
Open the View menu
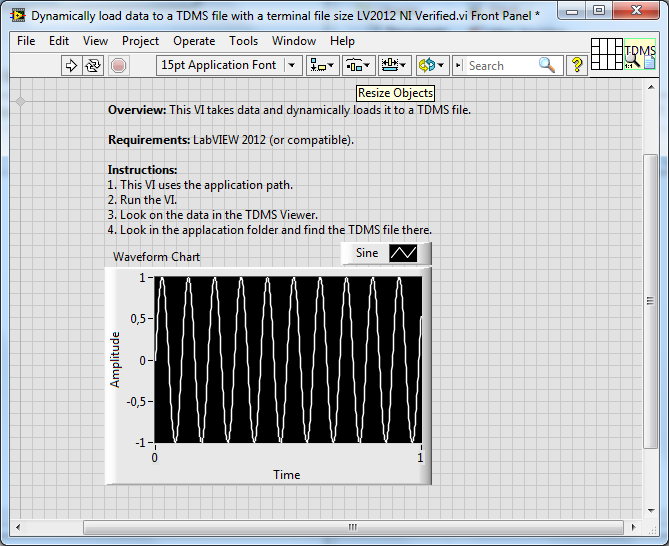tap(95, 41)
